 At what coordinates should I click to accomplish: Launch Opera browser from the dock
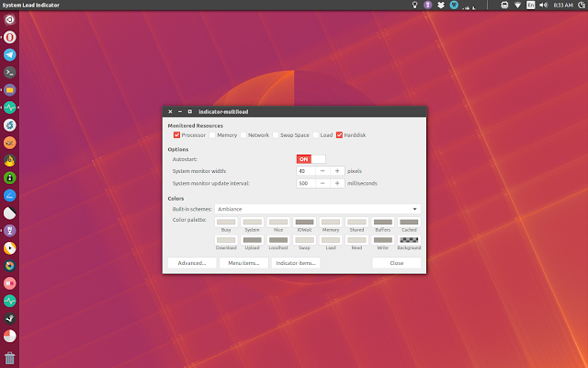[10, 37]
